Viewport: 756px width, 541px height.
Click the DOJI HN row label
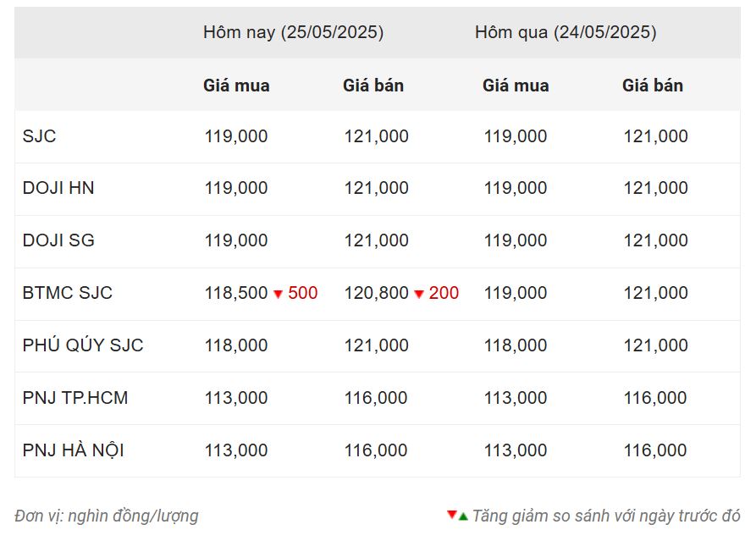(58, 188)
